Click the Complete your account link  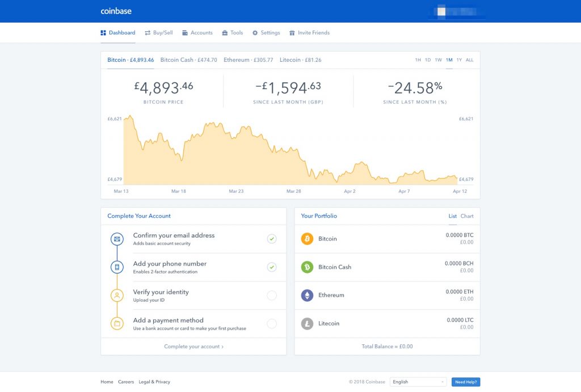(x=194, y=347)
